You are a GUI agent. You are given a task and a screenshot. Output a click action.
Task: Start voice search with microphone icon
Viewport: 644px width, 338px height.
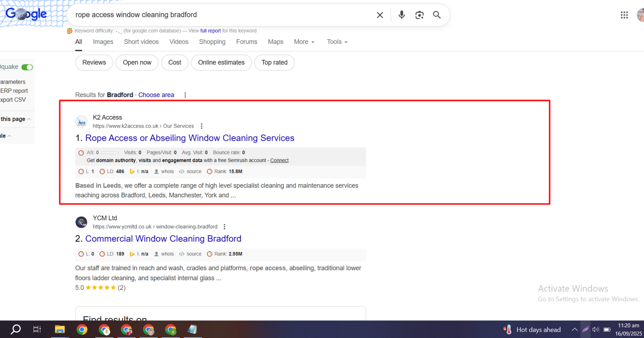tap(401, 15)
